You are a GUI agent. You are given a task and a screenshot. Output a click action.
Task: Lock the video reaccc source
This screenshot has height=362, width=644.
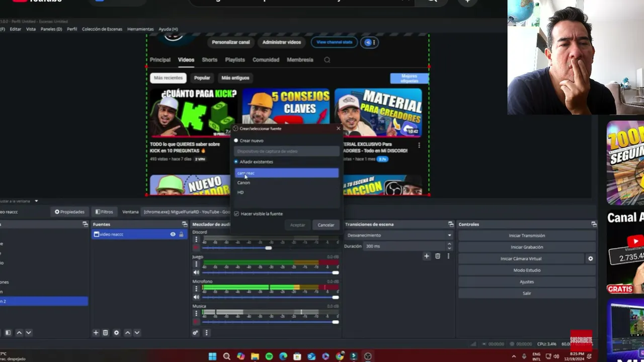pyautogui.click(x=181, y=234)
